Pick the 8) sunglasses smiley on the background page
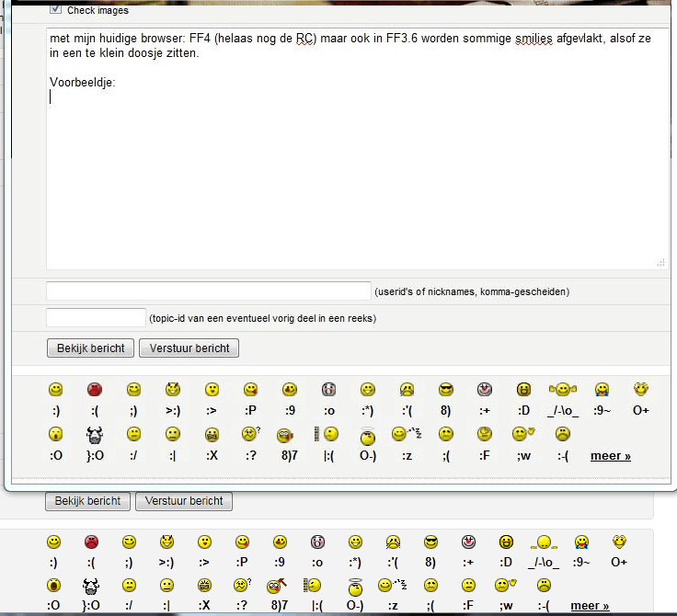This screenshot has width=677, height=616. [x=430, y=542]
